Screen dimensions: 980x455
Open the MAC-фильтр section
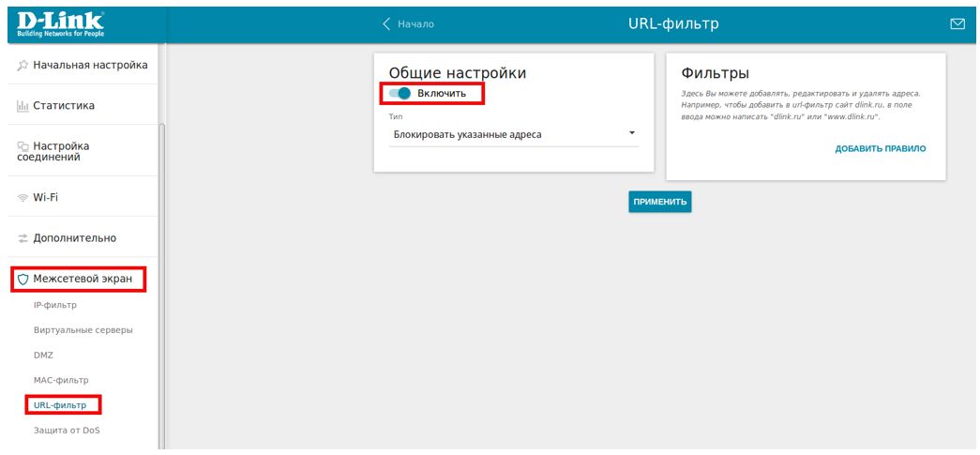pyautogui.click(x=61, y=380)
